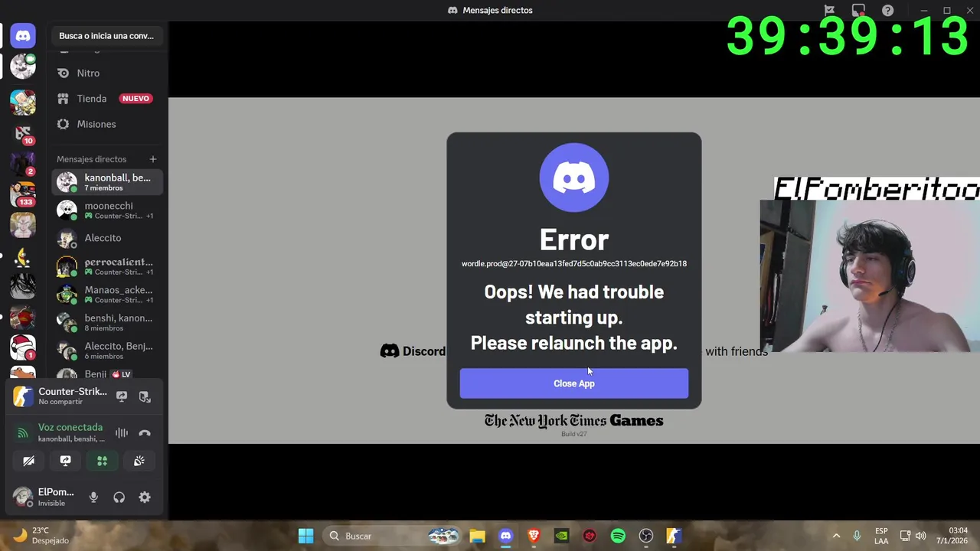Open NVIDIA app from taskbar

click(x=561, y=536)
